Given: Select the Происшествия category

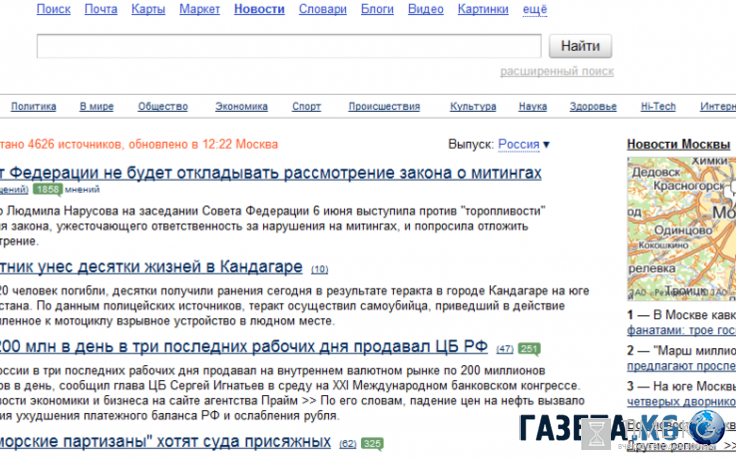Looking at the screenshot, I should pos(384,107).
